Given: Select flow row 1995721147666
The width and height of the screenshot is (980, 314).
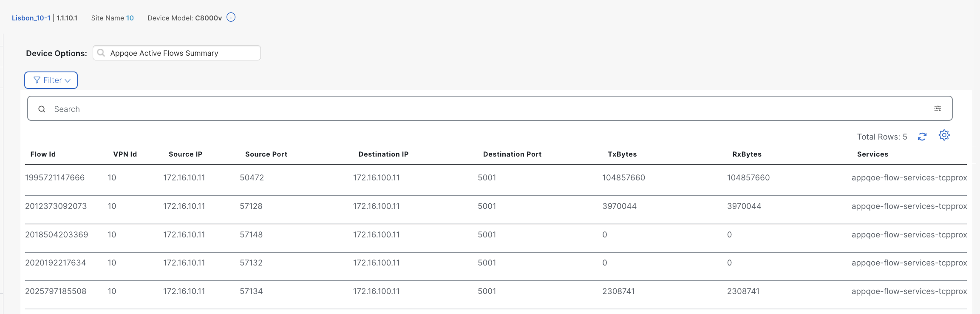Looking at the screenshot, I should coord(55,178).
